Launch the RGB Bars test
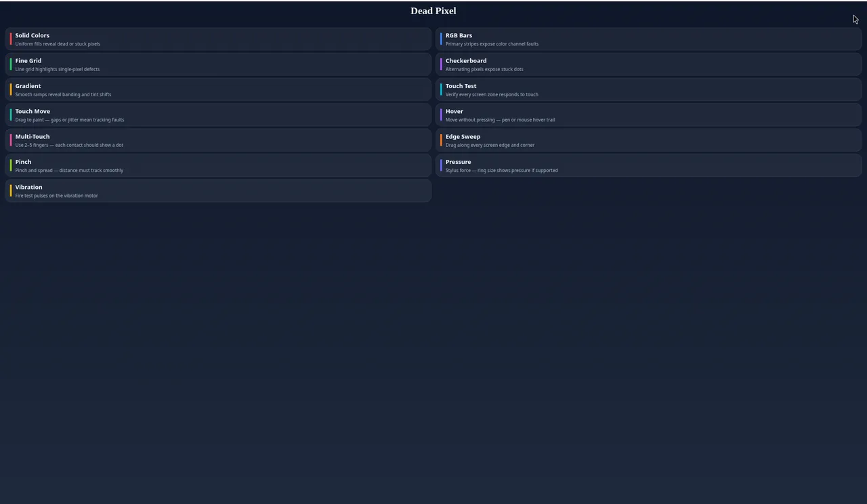867x504 pixels. pos(648,39)
